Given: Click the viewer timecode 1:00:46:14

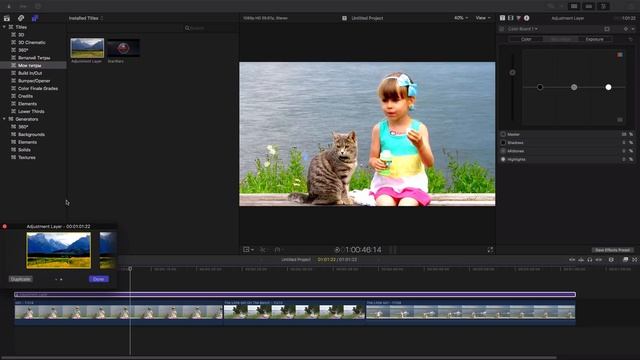Looking at the screenshot, I should point(363,249).
